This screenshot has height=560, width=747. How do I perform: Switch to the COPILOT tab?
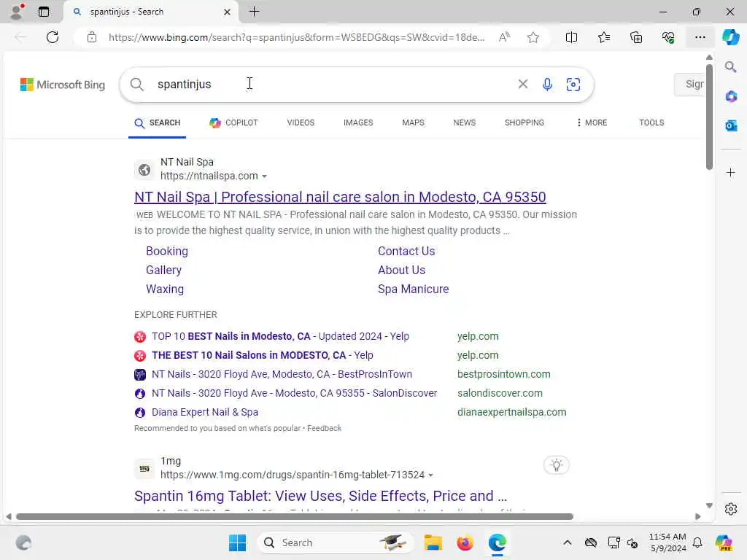click(233, 122)
